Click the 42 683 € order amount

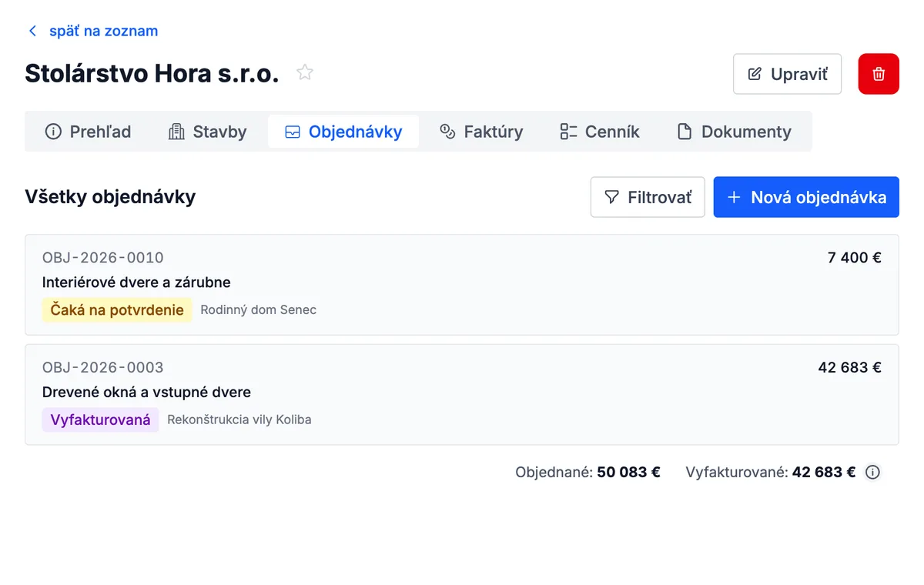click(850, 368)
